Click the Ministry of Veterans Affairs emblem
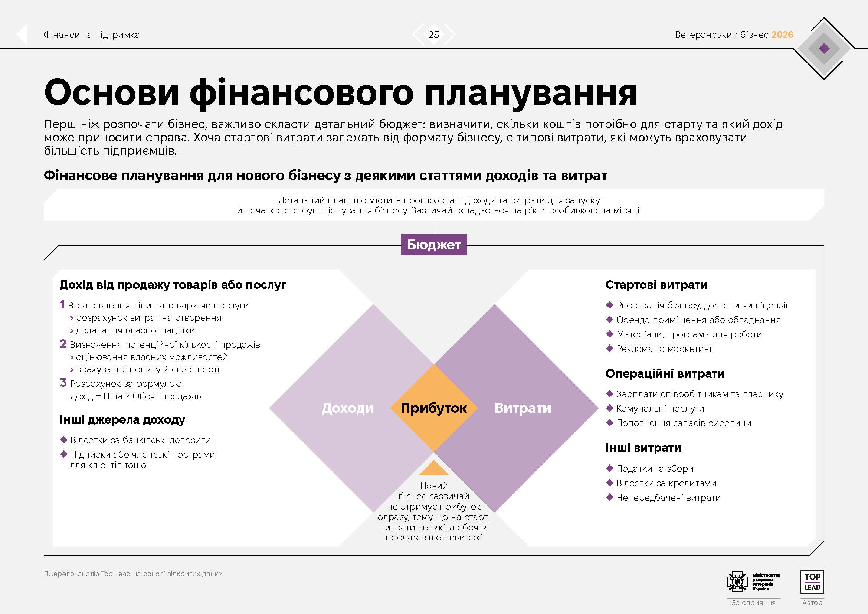Image resolution: width=868 pixels, height=614 pixels. pyautogui.click(x=737, y=582)
